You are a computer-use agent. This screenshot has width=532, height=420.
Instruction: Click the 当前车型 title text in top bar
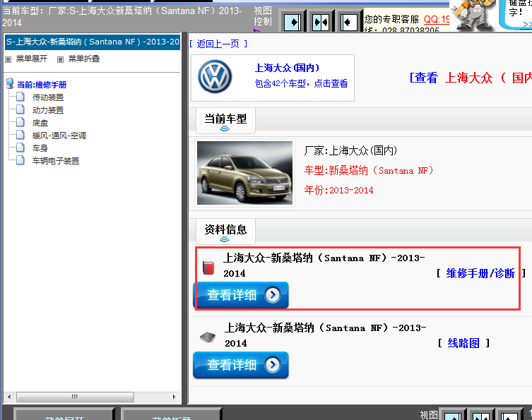(x=122, y=16)
